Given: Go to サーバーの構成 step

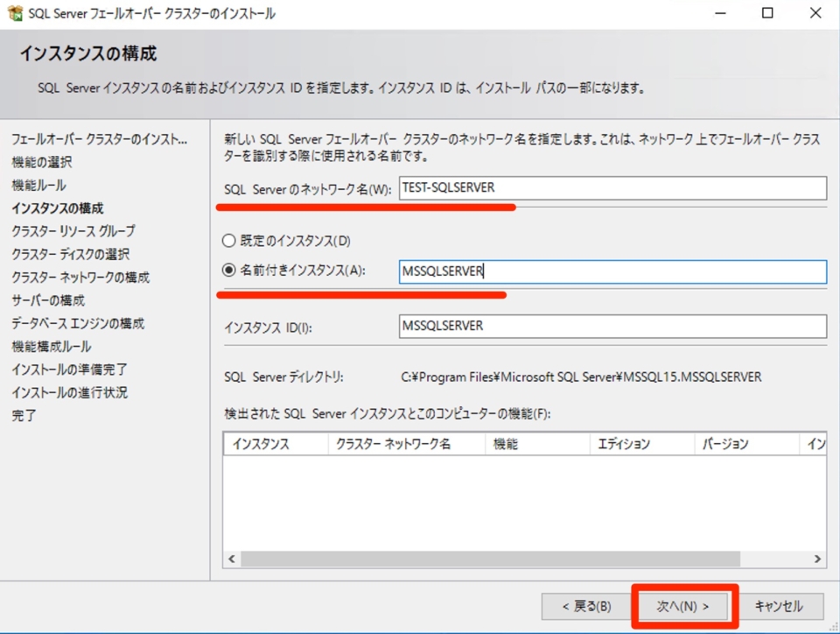Looking at the screenshot, I should click(48, 300).
